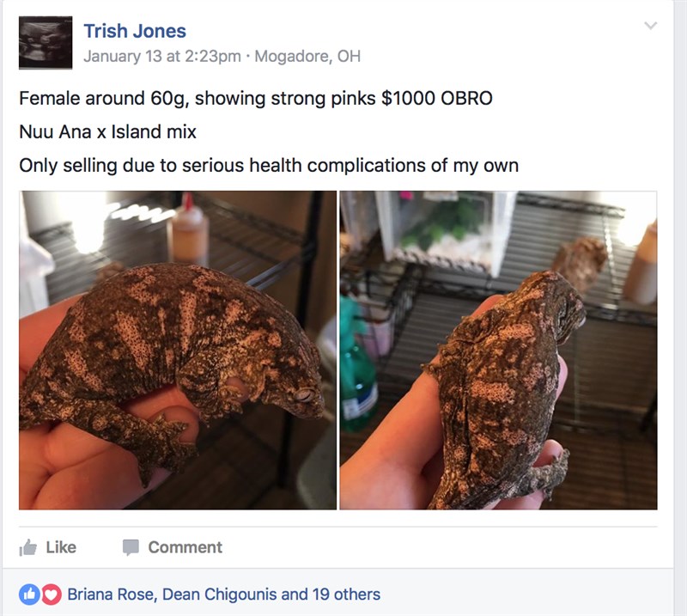Click post text about $1000 OBRO
Viewport: 687px width, 616px height.
[x=256, y=98]
